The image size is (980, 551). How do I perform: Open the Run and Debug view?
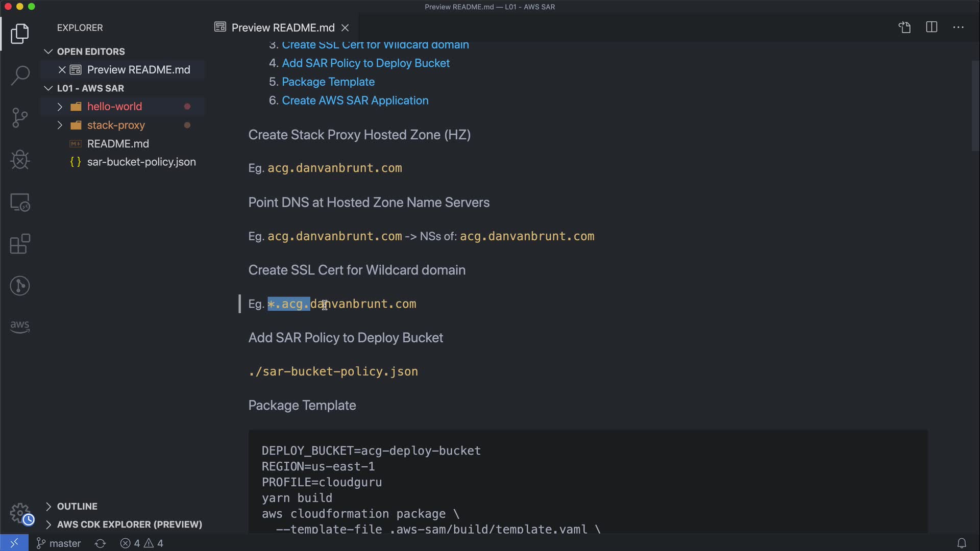[20, 160]
